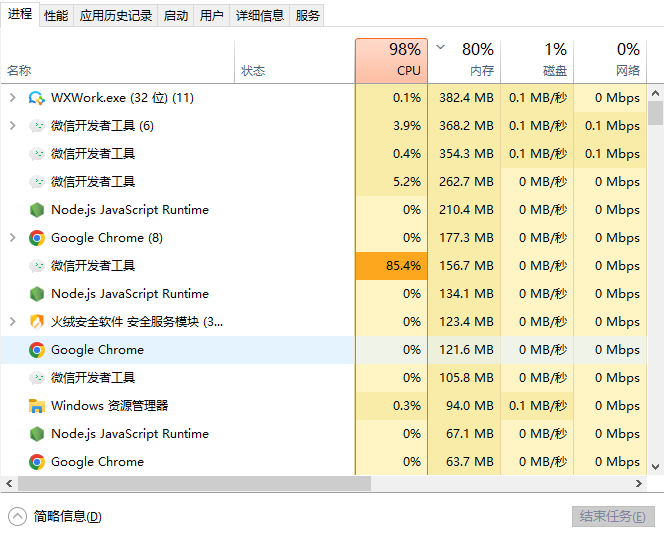
Task: Click the vertical scrollbar down arrow
Action: point(655,467)
